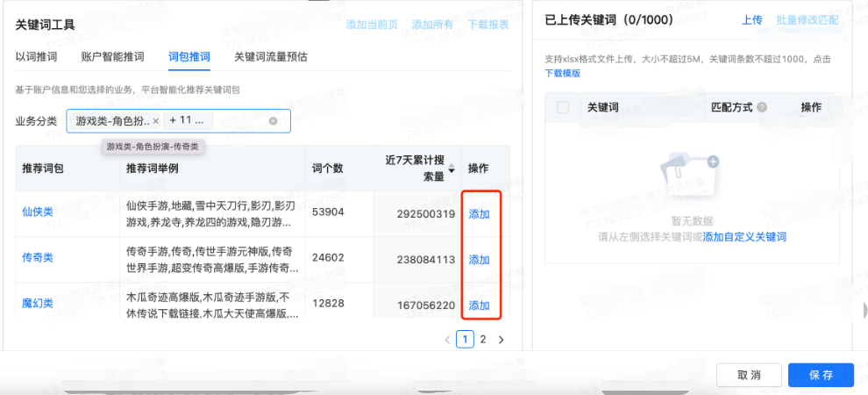This screenshot has width=868, height=395.
Task: Switch to 账户智能推词 tab
Action: (x=112, y=56)
